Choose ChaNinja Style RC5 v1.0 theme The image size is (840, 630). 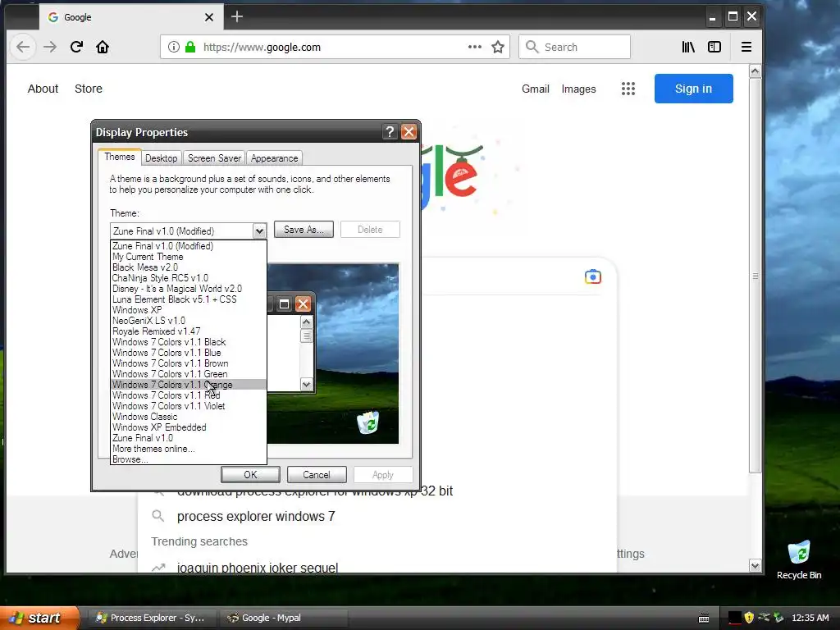point(188,278)
